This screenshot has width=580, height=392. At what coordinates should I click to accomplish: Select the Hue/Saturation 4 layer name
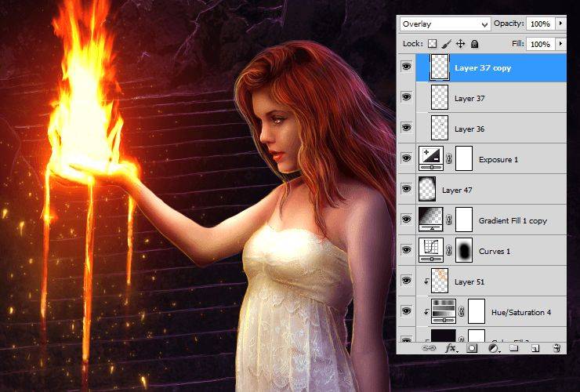(x=521, y=312)
